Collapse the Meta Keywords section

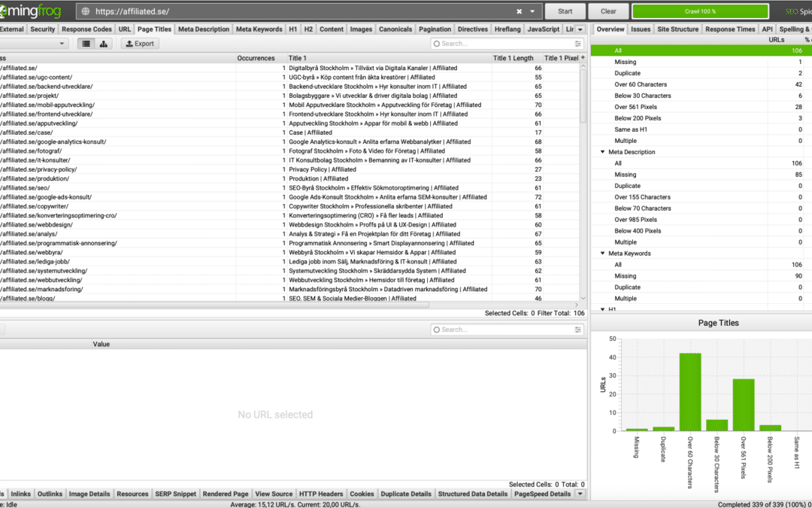[602, 254]
